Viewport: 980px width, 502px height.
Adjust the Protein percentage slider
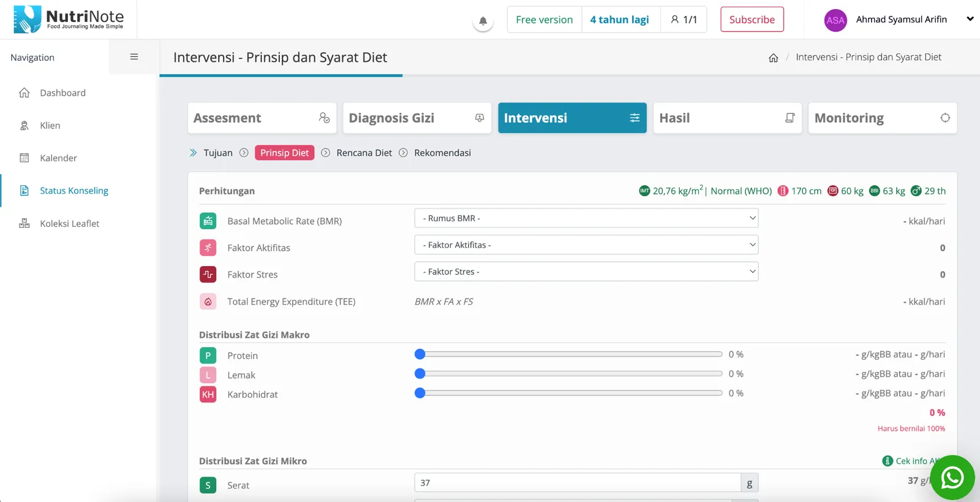[568, 354]
